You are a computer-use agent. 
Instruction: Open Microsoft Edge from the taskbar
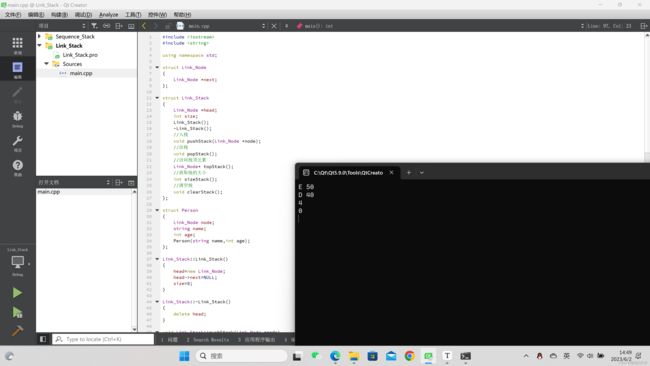(x=335, y=356)
